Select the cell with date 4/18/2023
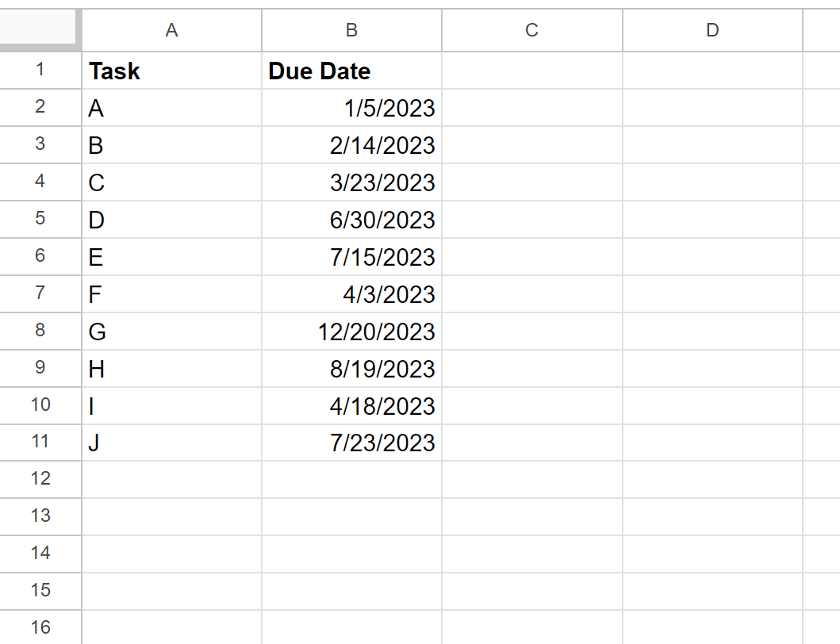This screenshot has width=840, height=644. (351, 406)
